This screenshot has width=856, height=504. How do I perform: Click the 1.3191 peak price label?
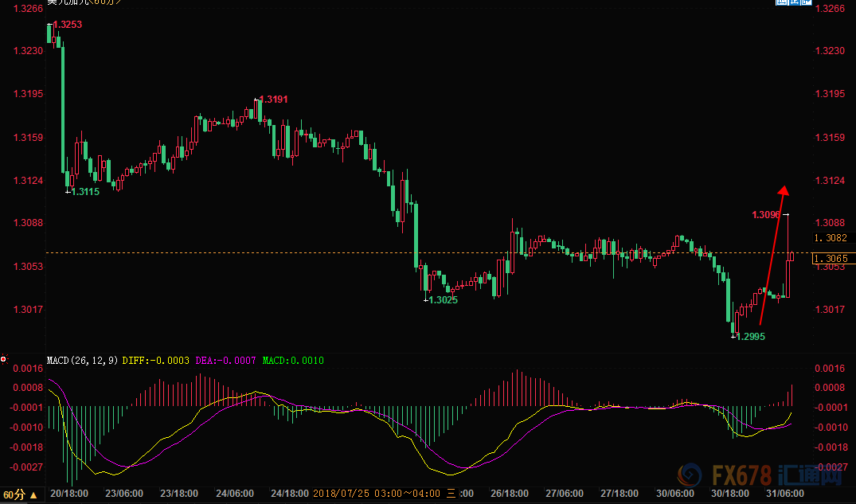(273, 100)
